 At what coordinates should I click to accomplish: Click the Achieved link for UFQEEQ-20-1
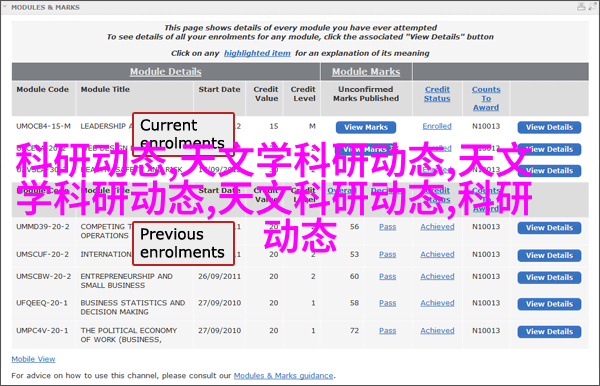click(x=437, y=303)
